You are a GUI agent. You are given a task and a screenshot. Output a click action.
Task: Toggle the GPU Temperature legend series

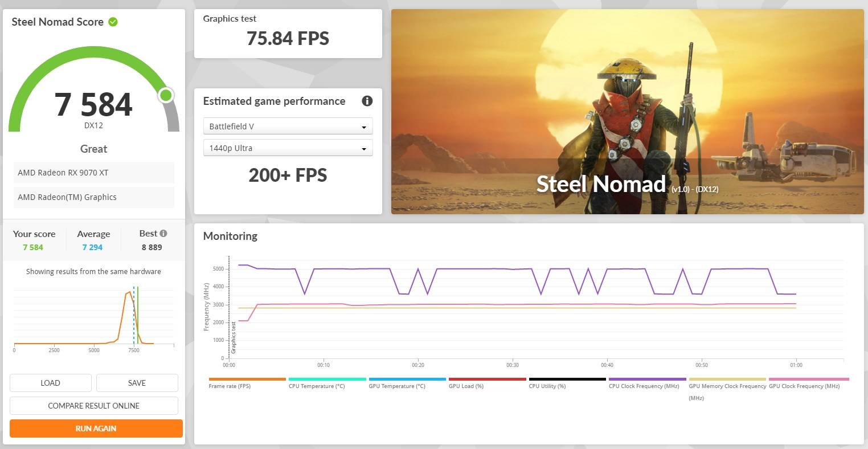pyautogui.click(x=407, y=379)
